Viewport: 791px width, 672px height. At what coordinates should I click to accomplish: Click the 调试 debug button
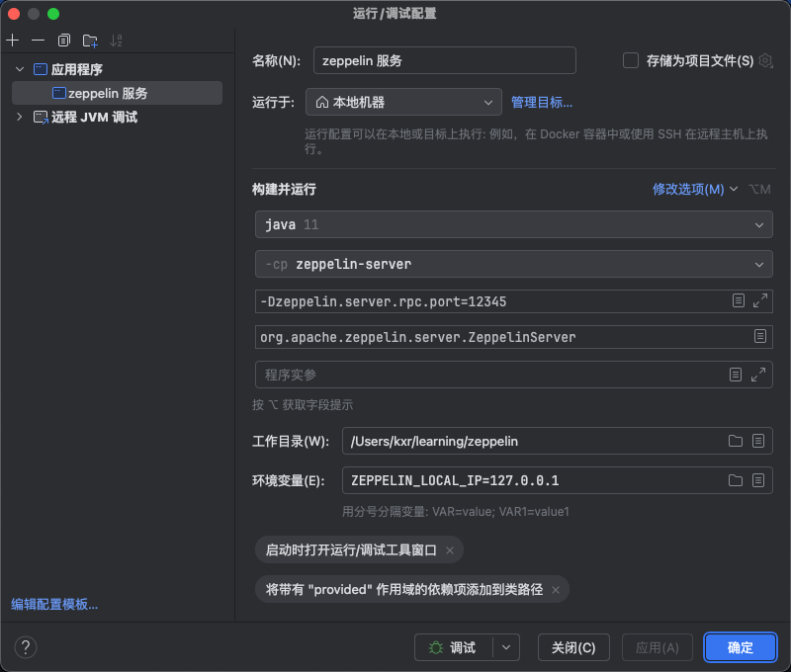pyautogui.click(x=453, y=647)
